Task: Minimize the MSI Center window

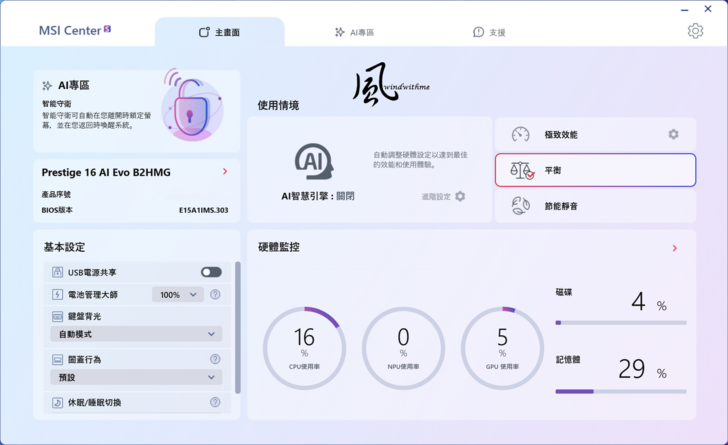Action: click(685, 10)
